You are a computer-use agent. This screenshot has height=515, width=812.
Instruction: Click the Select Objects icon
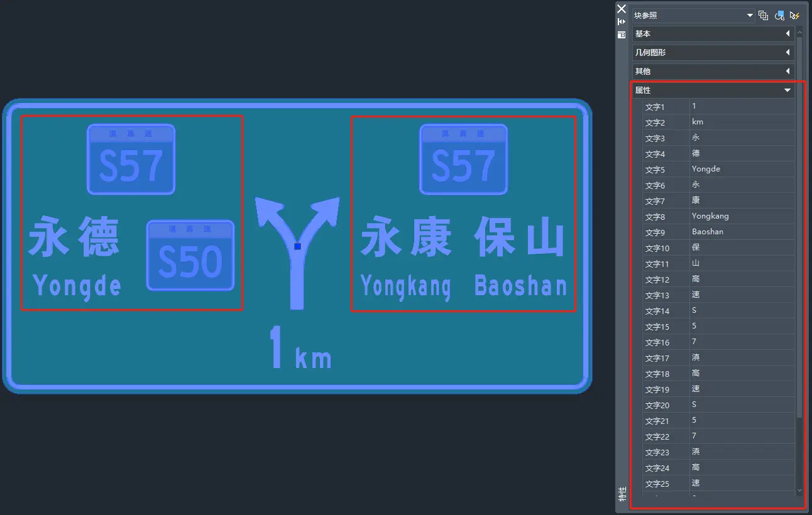click(x=779, y=16)
